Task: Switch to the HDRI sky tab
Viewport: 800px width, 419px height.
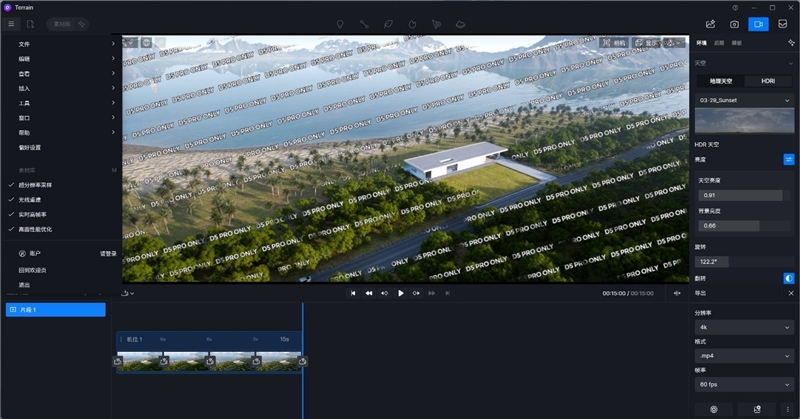Action: [768, 80]
